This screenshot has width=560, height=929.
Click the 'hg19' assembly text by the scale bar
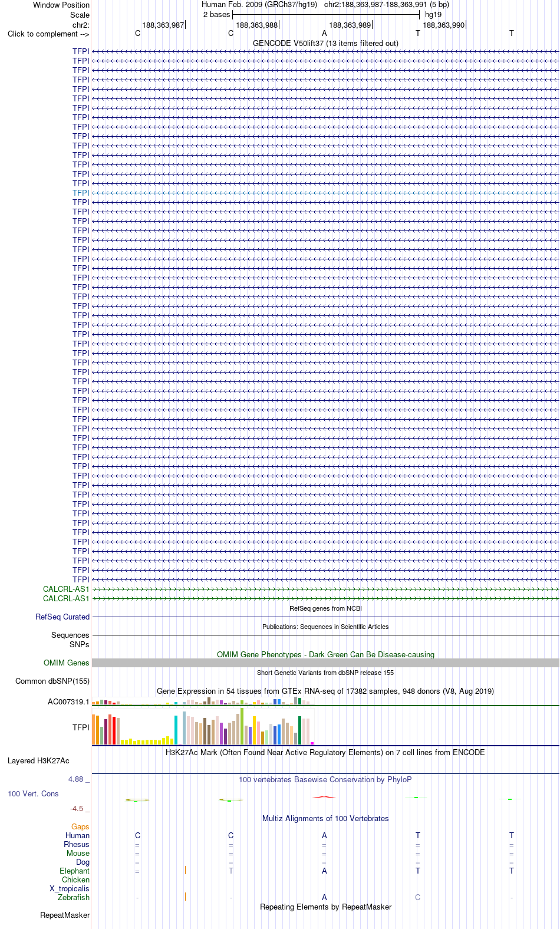click(433, 15)
